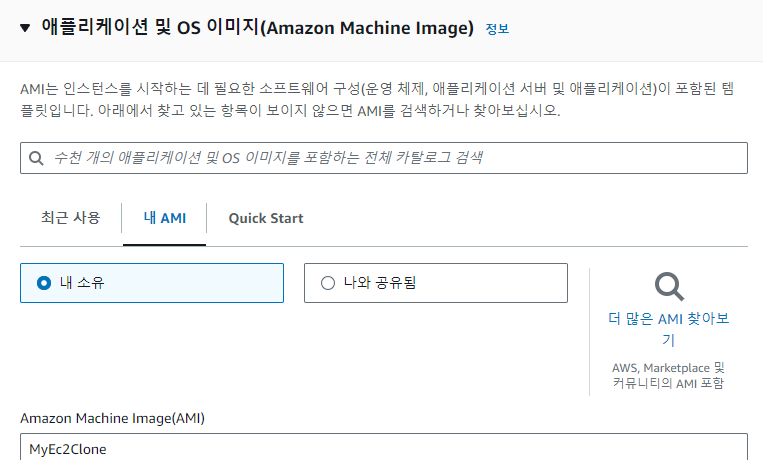Click the large browse-more-AMIs magnifier icon
Screen dimensions: 763x460
(x=669, y=286)
